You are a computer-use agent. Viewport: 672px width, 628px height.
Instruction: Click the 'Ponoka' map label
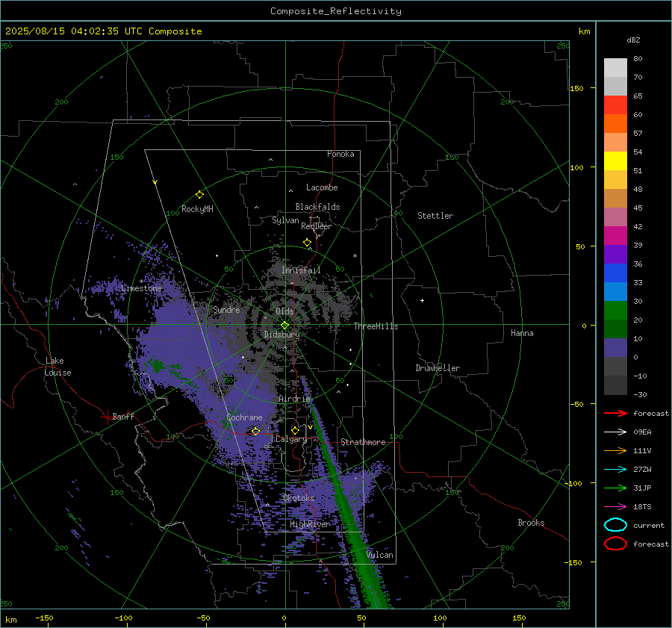pos(340,154)
